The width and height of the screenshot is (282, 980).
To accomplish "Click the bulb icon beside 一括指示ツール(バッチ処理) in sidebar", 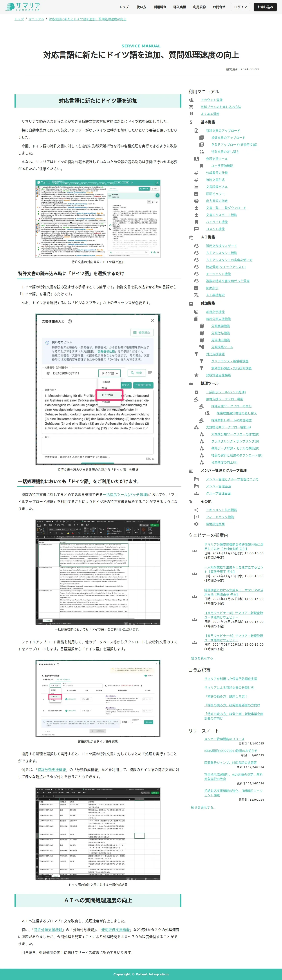I will tap(196, 392).
